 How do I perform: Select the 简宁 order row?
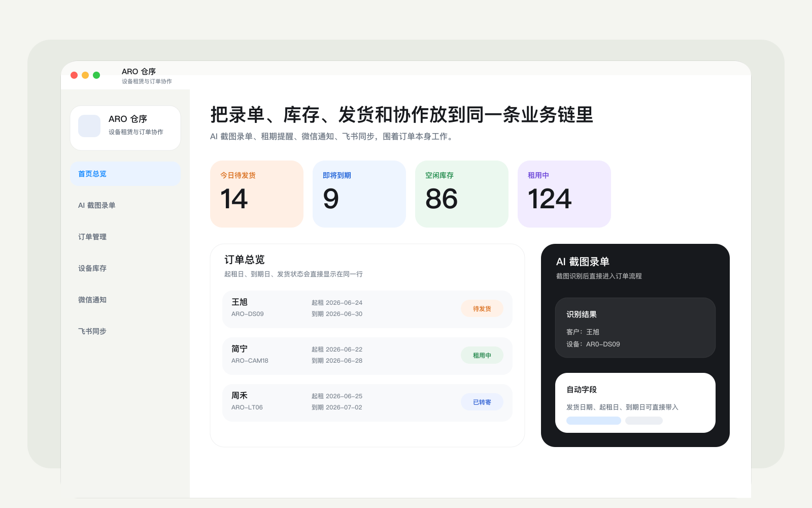pos(367,356)
